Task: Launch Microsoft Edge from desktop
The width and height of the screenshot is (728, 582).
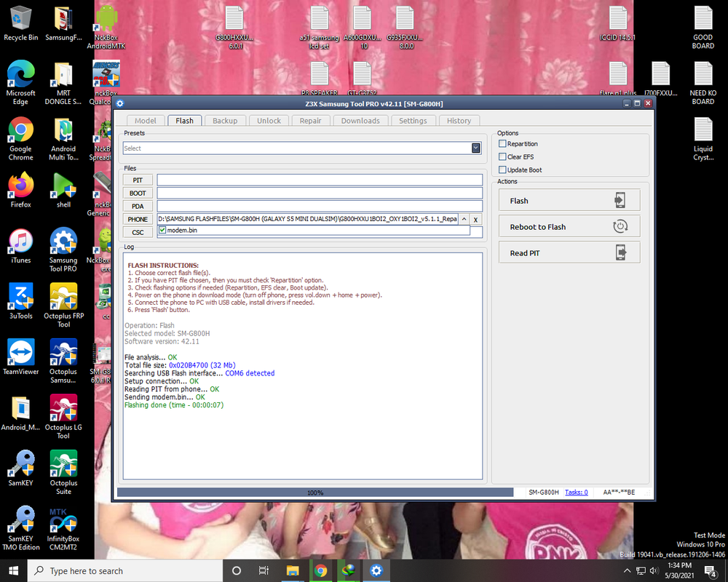Action: tap(20, 82)
